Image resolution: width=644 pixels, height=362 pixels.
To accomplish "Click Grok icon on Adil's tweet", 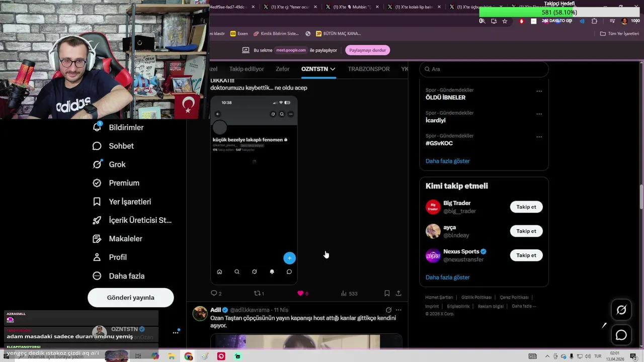I will click(x=388, y=310).
